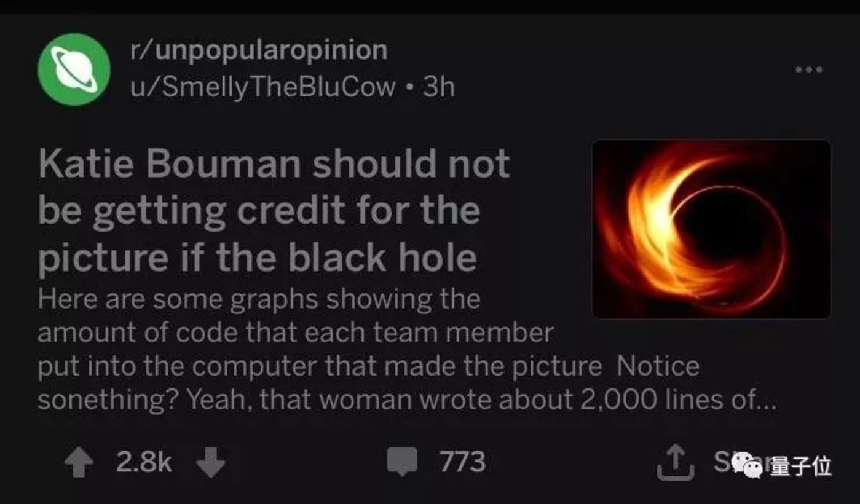Open the post via its headline
This screenshot has width=860, height=504.
[274, 211]
